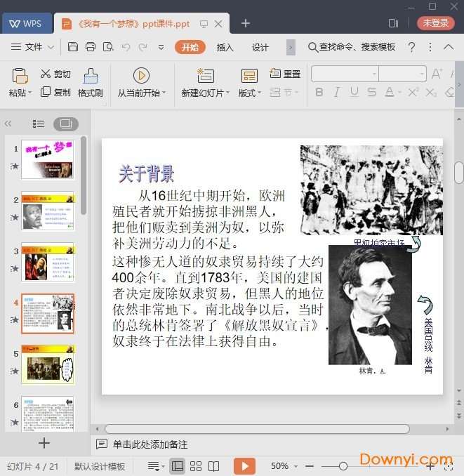The height and width of the screenshot is (476, 464).
Task: Open the Insert (插入) ribbon tab
Action: (225, 47)
